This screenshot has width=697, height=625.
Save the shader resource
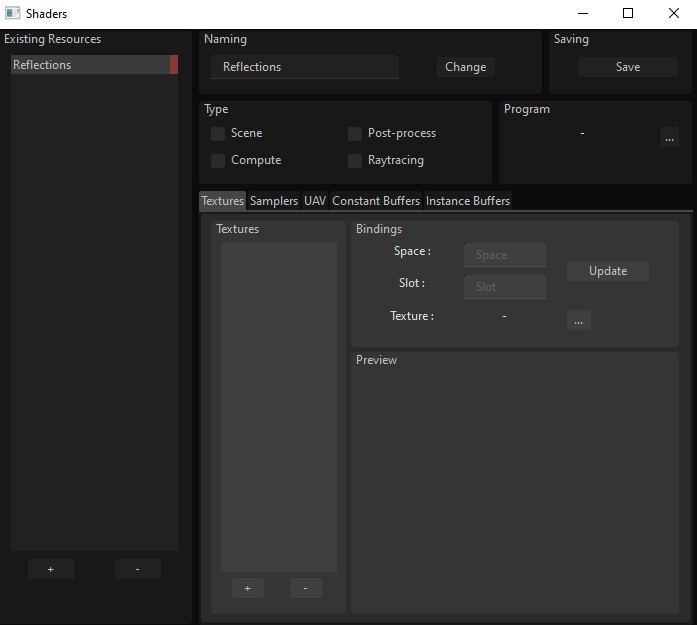(628, 67)
